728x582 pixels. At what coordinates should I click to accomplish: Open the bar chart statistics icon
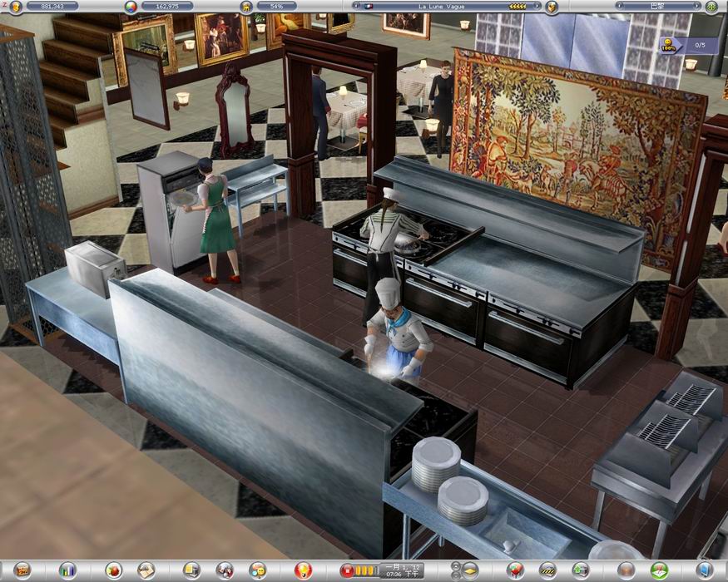pyautogui.click(x=67, y=570)
